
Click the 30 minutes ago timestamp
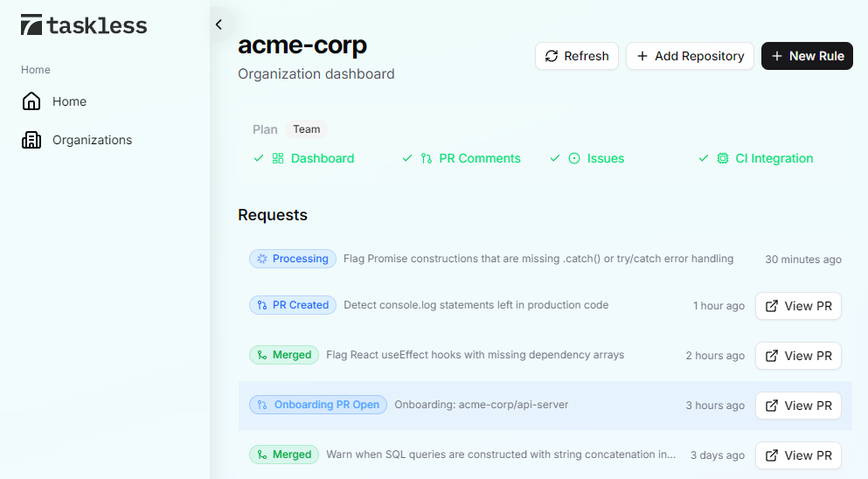pos(803,259)
